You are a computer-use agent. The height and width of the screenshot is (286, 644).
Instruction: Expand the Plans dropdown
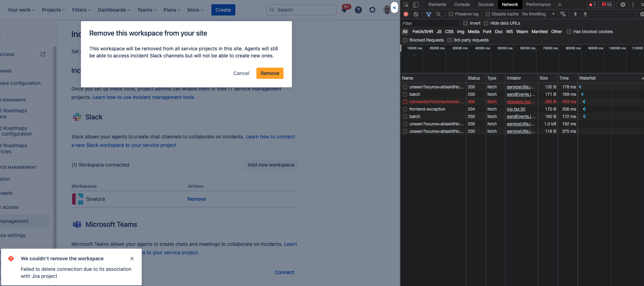click(x=172, y=10)
